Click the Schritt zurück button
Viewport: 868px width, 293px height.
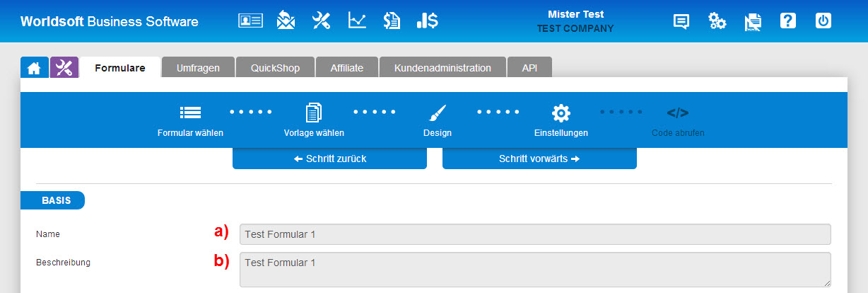click(329, 159)
